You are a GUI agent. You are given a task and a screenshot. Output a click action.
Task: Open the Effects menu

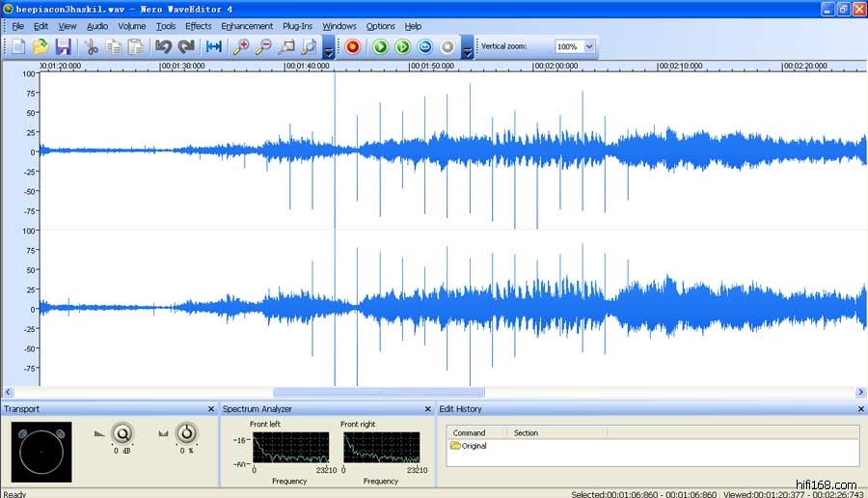click(x=198, y=26)
